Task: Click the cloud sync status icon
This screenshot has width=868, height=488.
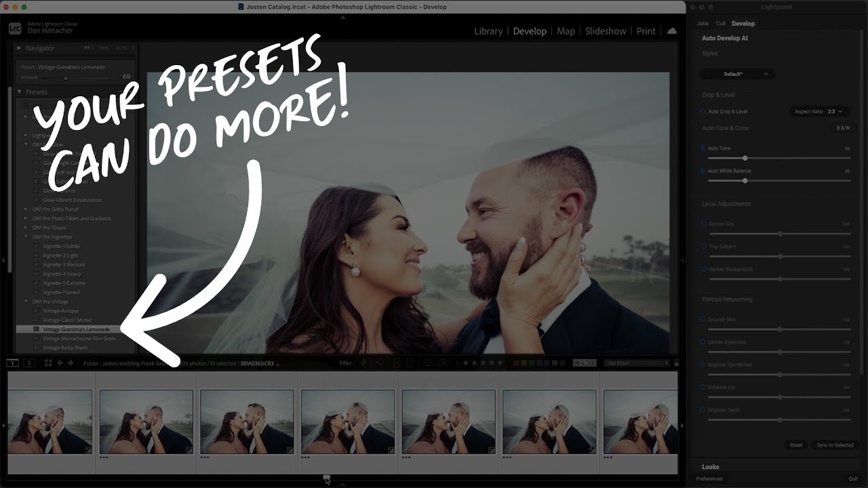Action: pyautogui.click(x=672, y=31)
